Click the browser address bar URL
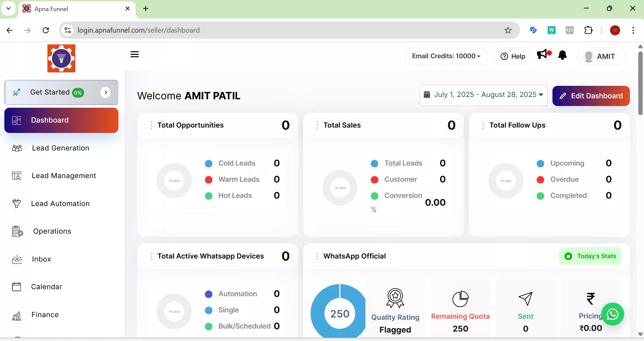644x341 pixels. point(139,30)
